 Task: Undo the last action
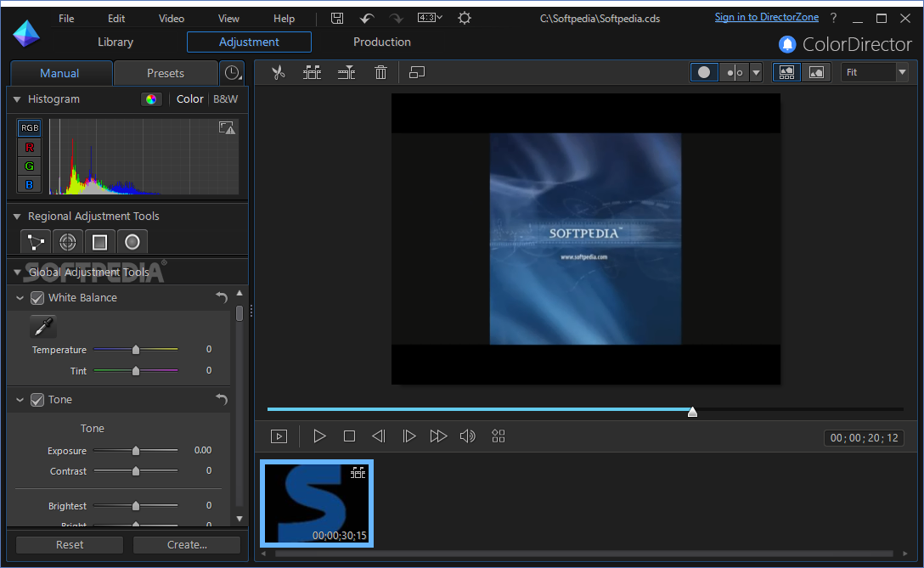tap(367, 19)
